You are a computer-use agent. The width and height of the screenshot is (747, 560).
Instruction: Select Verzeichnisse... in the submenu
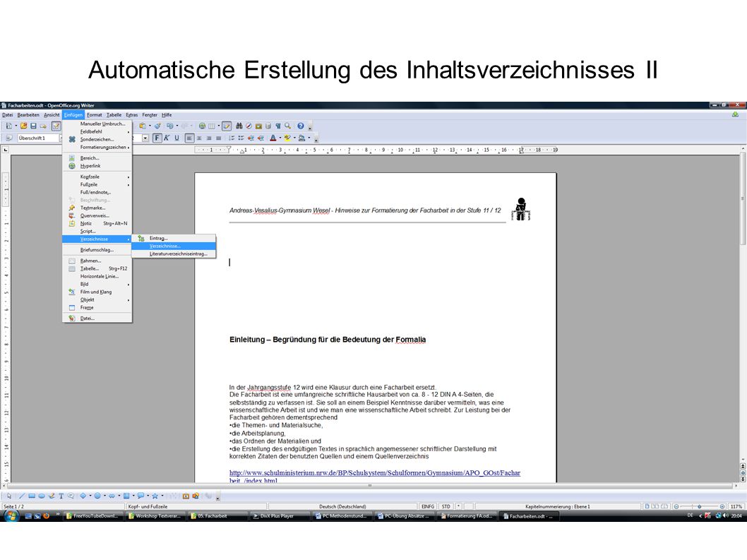(x=174, y=246)
